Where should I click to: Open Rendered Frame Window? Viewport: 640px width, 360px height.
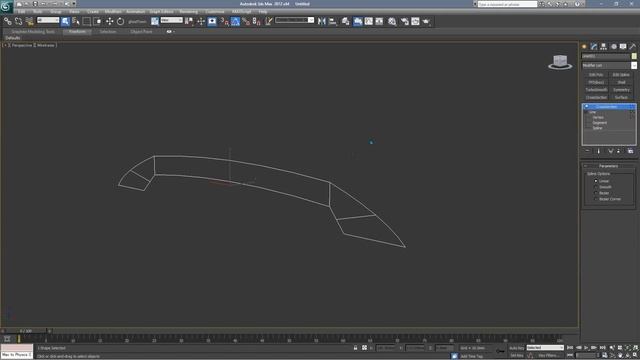pos(415,21)
